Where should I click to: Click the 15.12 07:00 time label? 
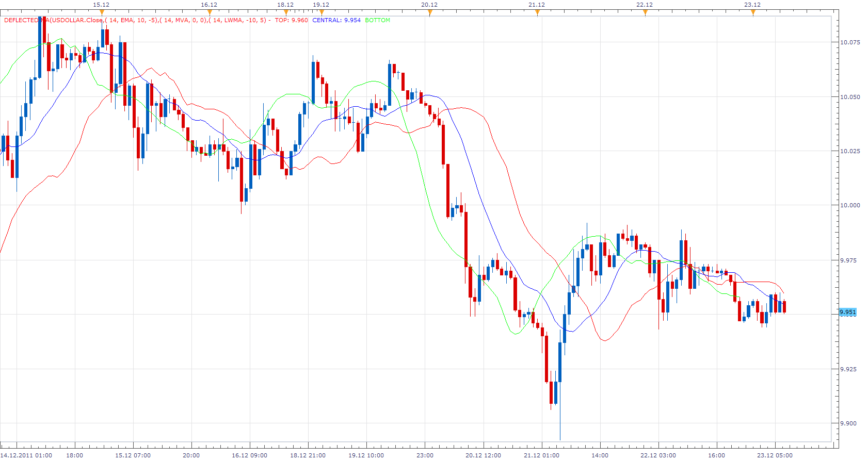(x=133, y=455)
